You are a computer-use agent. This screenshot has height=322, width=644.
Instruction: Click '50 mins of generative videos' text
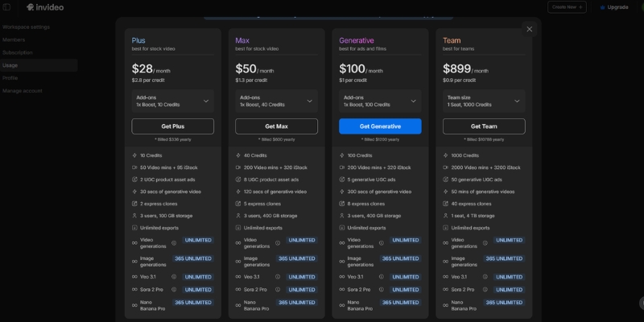[x=482, y=192]
